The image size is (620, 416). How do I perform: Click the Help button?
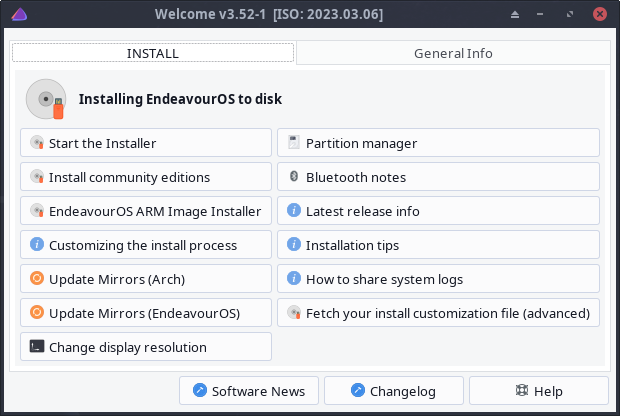538,391
